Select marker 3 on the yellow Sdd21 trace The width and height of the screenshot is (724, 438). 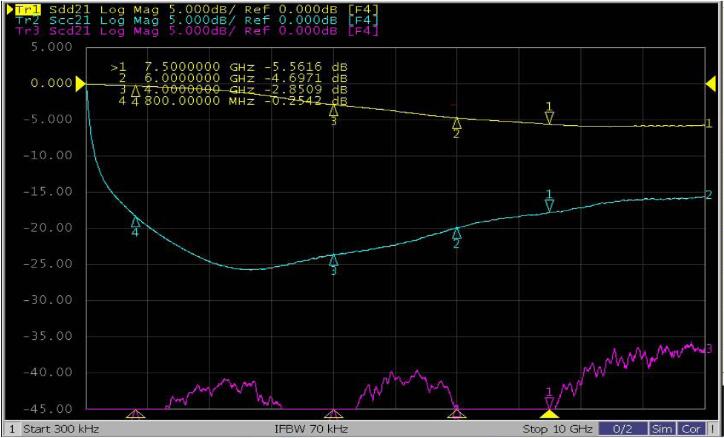pyautogui.click(x=334, y=111)
